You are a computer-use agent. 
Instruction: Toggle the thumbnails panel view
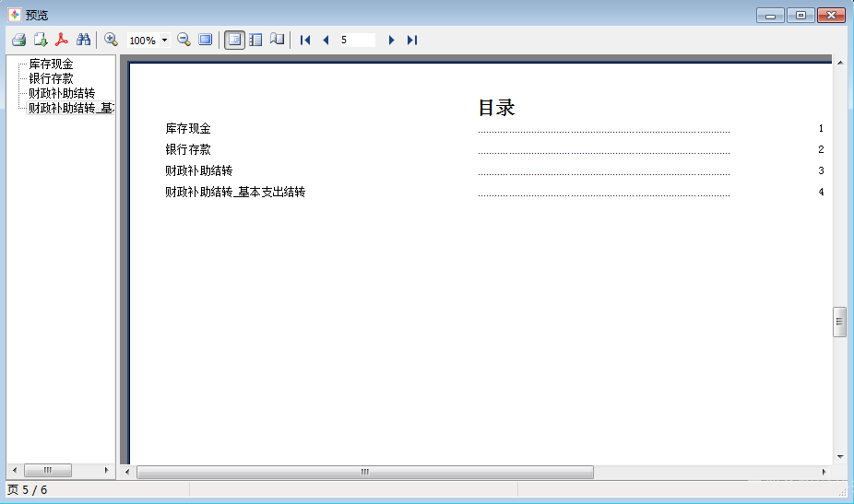pyautogui.click(x=255, y=40)
